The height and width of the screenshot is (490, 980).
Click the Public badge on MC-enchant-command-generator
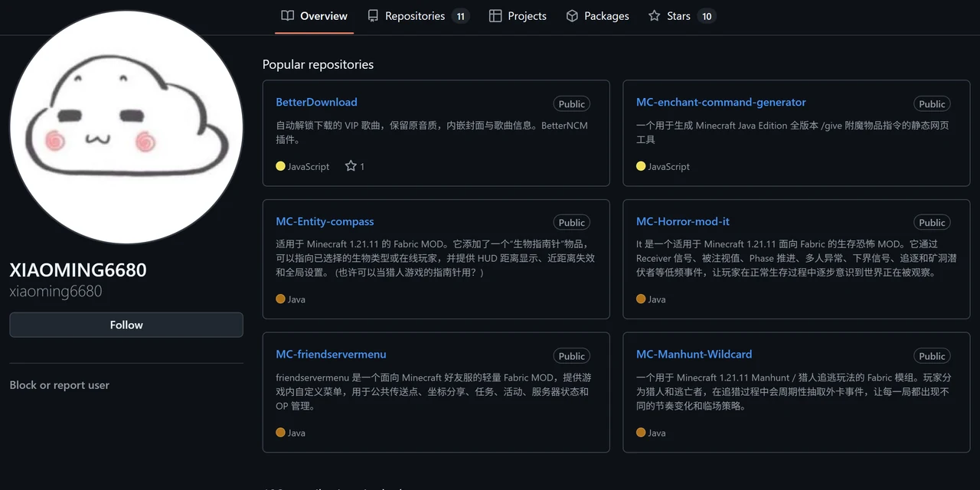pos(932,104)
